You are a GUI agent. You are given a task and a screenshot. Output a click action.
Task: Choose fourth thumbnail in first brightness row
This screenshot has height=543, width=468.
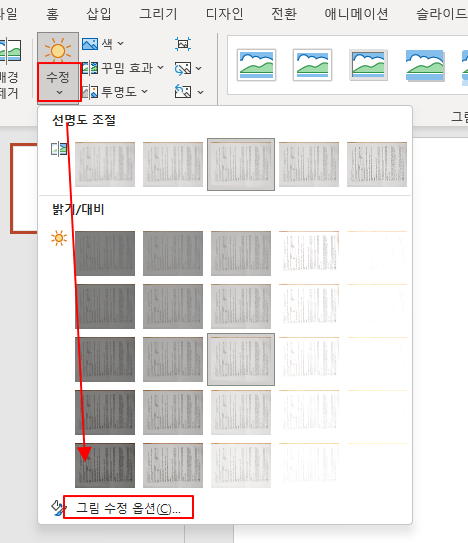coord(309,253)
